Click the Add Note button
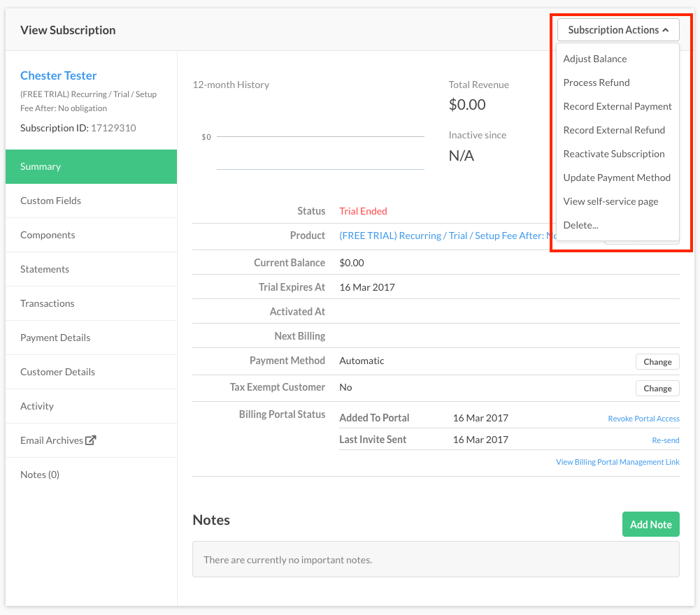Image resolution: width=700 pixels, height=615 pixels. 650,524
